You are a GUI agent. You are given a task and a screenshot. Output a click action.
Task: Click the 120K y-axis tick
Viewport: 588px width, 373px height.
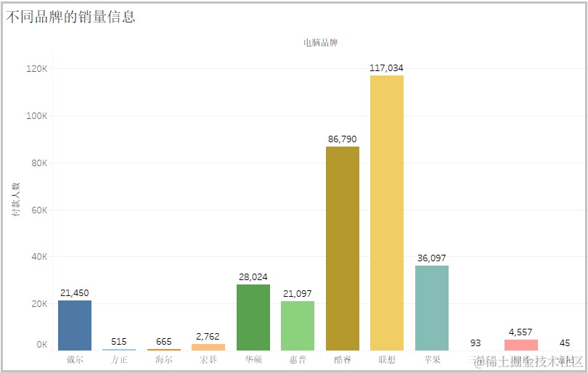[x=37, y=69]
